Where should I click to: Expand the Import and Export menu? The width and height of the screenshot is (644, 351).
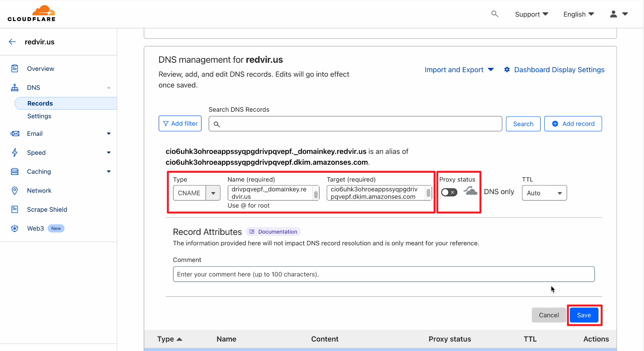(459, 70)
